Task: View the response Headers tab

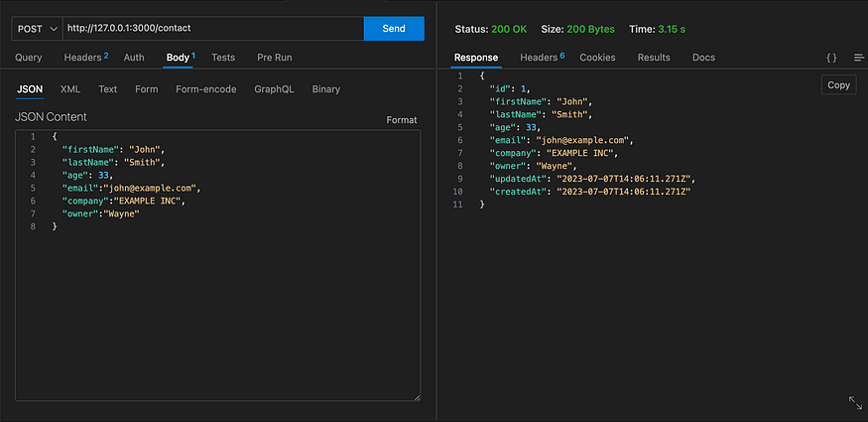Action: [x=542, y=58]
